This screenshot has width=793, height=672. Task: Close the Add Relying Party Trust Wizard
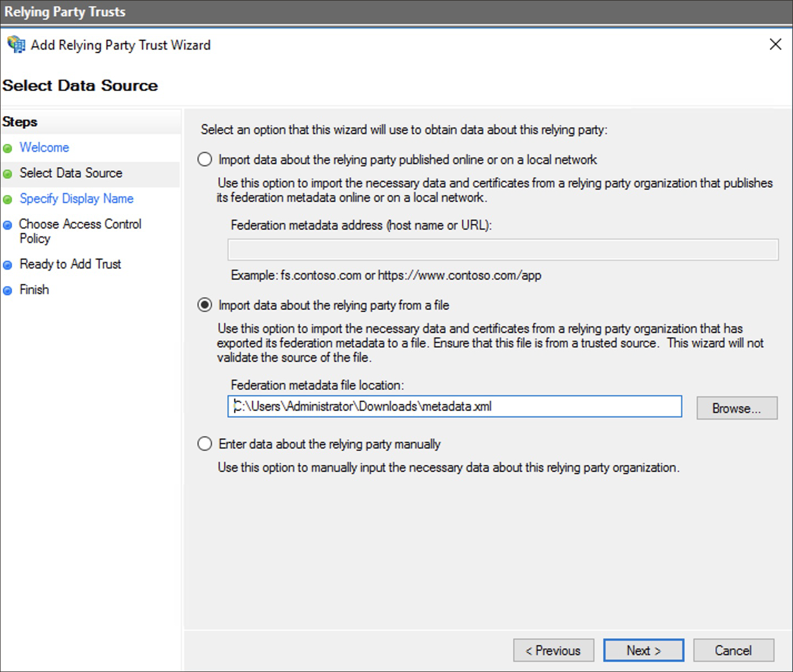[775, 44]
